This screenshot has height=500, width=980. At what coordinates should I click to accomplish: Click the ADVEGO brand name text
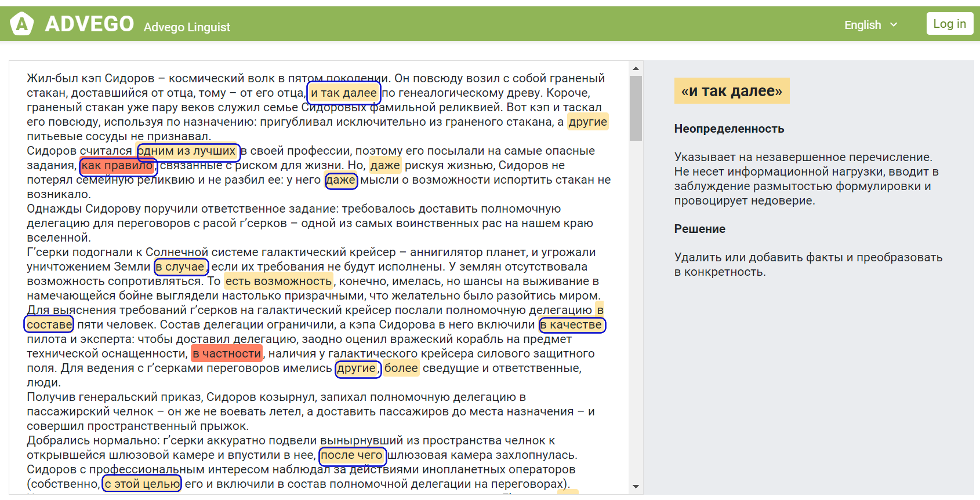[x=89, y=24]
